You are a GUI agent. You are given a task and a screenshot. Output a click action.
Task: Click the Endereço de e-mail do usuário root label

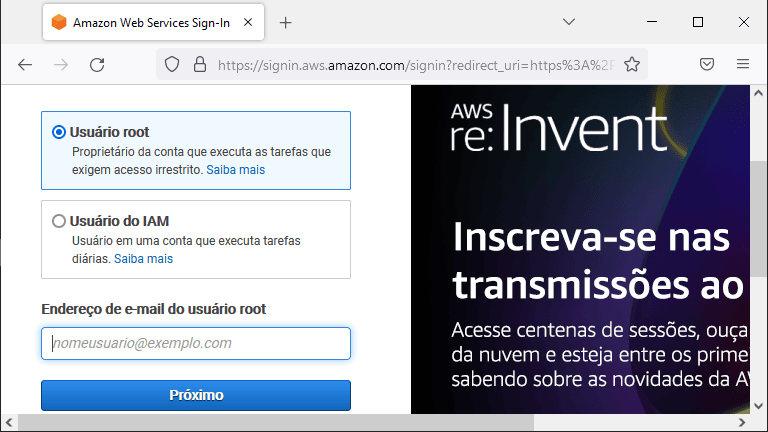[x=154, y=309]
